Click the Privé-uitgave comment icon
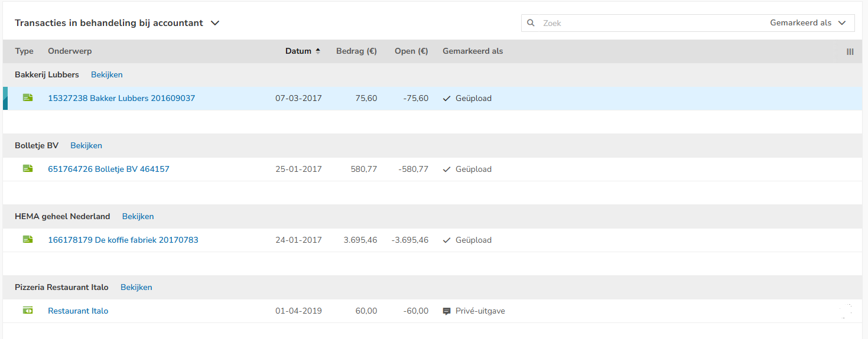868x339 pixels. pos(447,311)
